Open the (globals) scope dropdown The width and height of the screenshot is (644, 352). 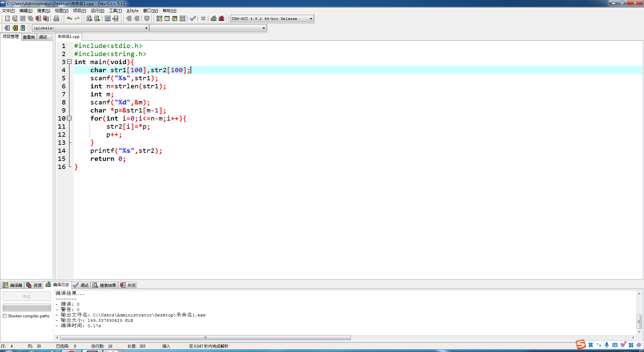click(x=91, y=28)
